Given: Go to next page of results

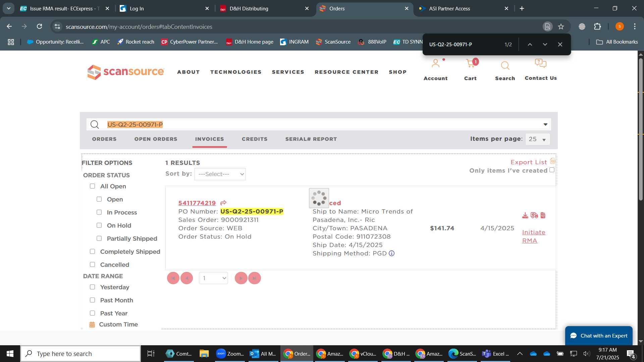Looking at the screenshot, I should [x=241, y=278].
